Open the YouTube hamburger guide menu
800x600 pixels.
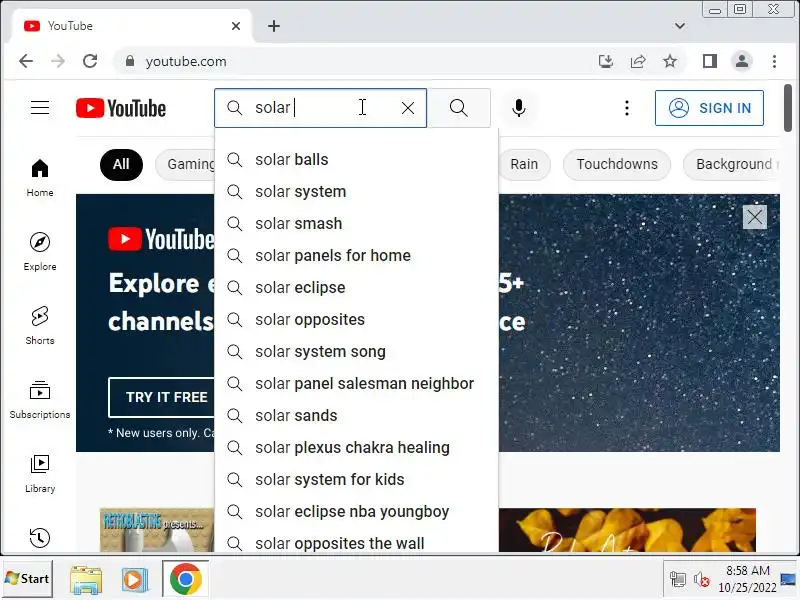coord(40,108)
